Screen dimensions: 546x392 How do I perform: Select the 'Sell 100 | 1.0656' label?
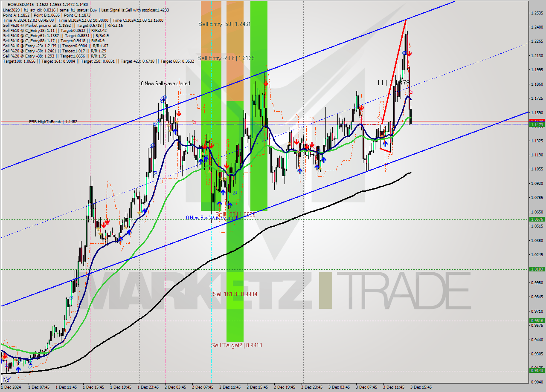[235, 214]
